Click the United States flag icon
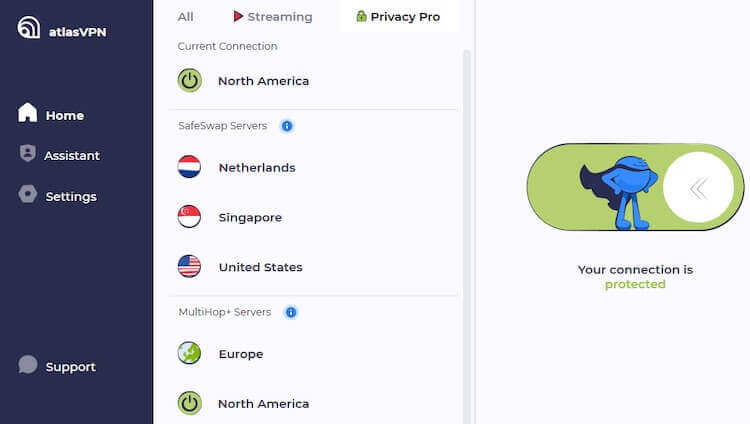Screen dimensions: 750x424 tap(189, 267)
